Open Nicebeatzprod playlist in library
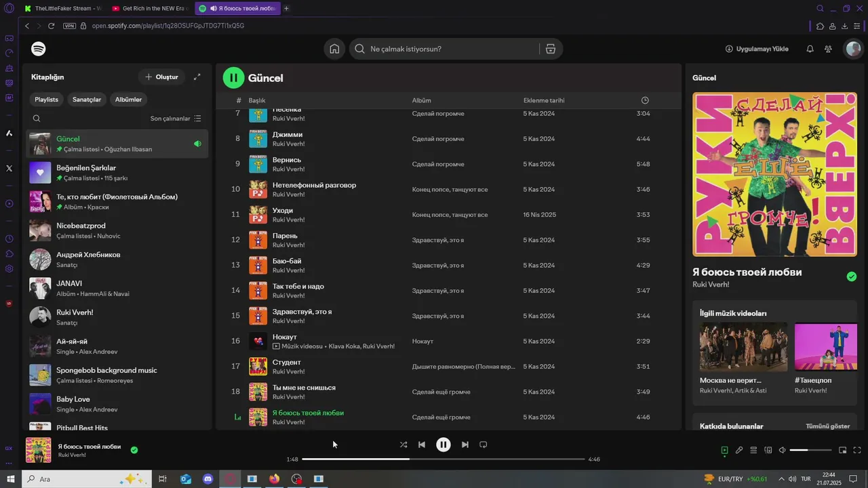Viewport: 868px width, 488px height. [x=117, y=230]
